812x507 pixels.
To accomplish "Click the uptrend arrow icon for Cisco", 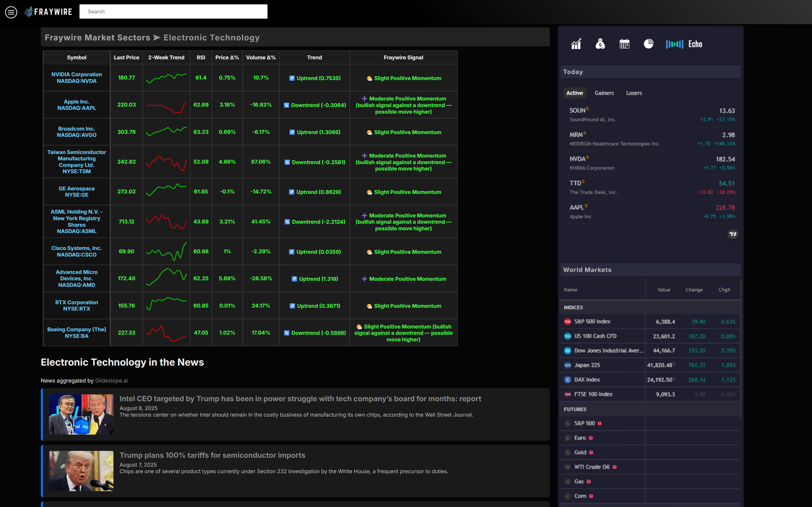I will tap(291, 252).
